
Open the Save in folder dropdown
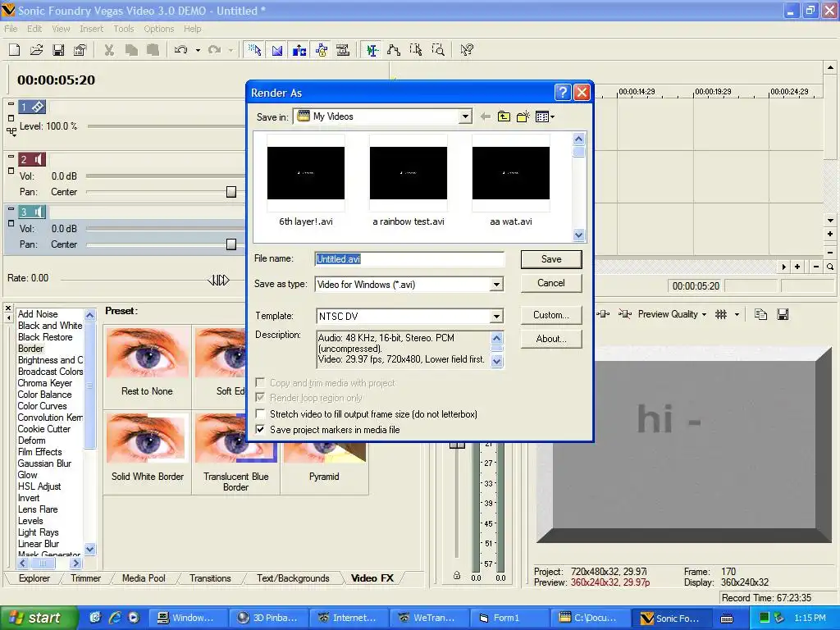pyautogui.click(x=465, y=116)
